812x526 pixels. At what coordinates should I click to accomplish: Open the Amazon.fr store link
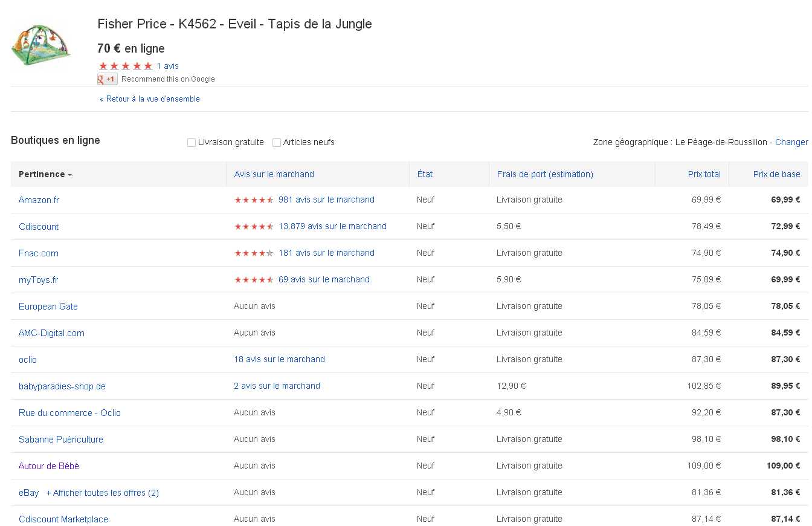(39, 200)
